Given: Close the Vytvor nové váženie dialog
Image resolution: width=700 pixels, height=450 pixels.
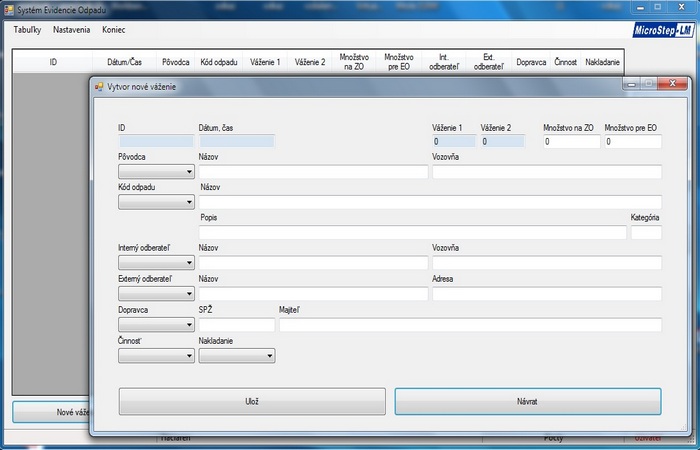Looking at the screenshot, I should pyautogui.click(x=672, y=84).
